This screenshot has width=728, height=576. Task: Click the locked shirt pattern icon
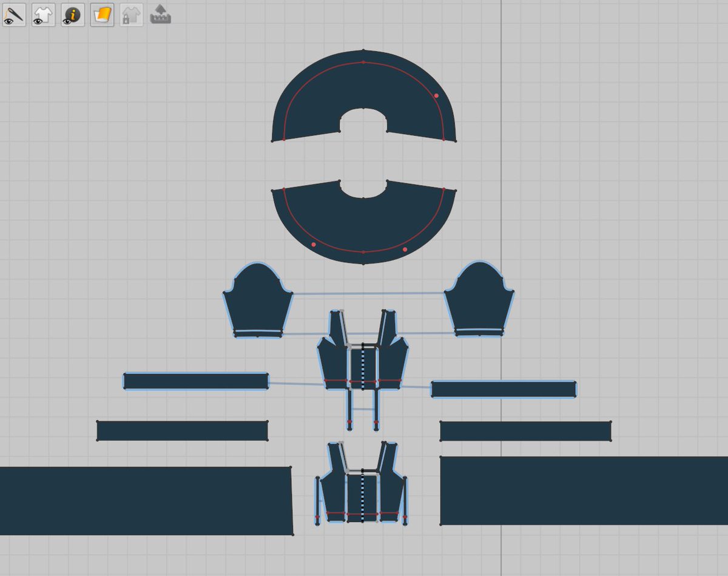tap(131, 14)
